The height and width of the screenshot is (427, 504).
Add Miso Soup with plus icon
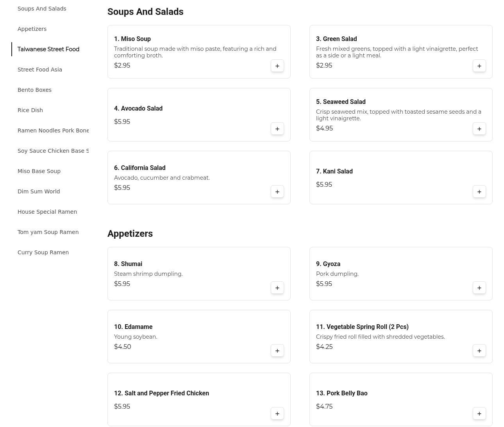click(277, 66)
